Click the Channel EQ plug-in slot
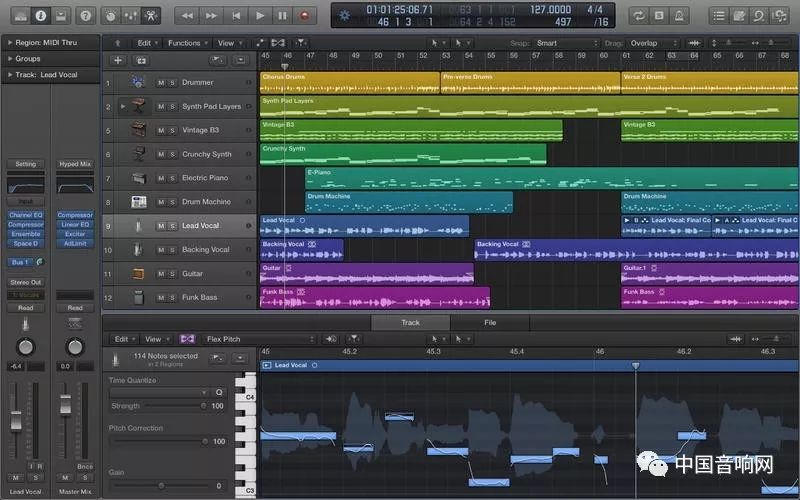 tap(25, 215)
